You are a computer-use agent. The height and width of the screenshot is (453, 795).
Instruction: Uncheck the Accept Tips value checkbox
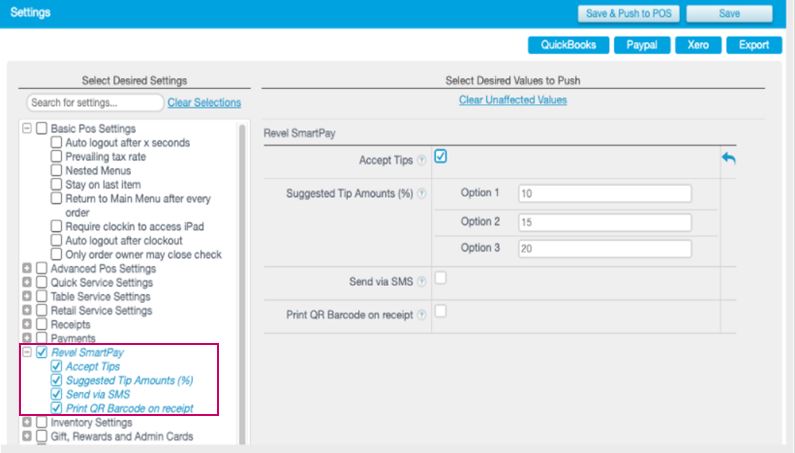point(440,157)
